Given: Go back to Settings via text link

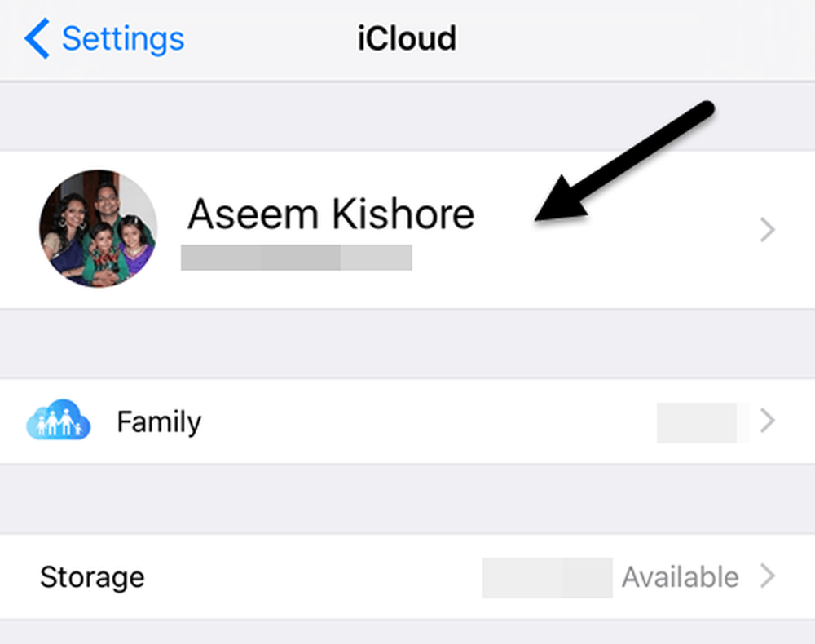Looking at the screenshot, I should coord(123,38).
